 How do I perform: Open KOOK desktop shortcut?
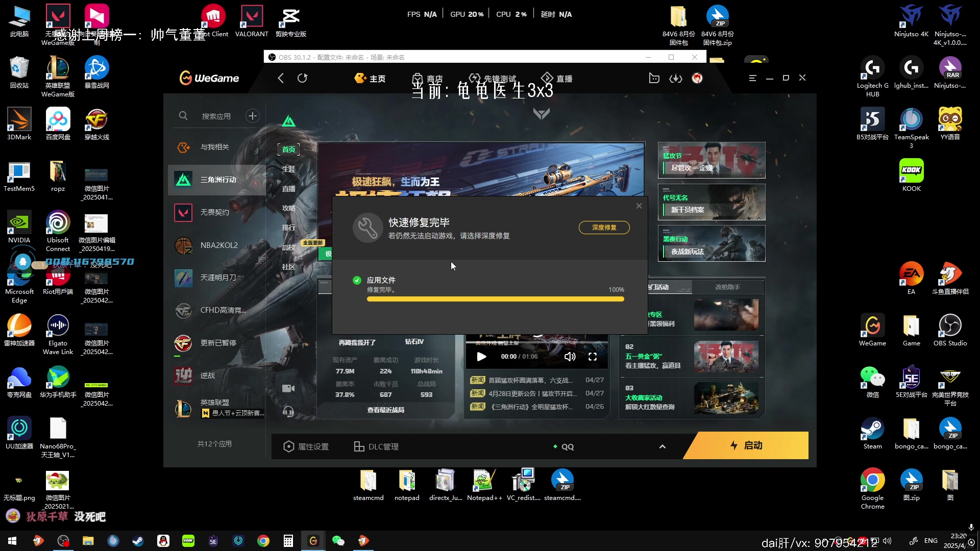pyautogui.click(x=912, y=176)
